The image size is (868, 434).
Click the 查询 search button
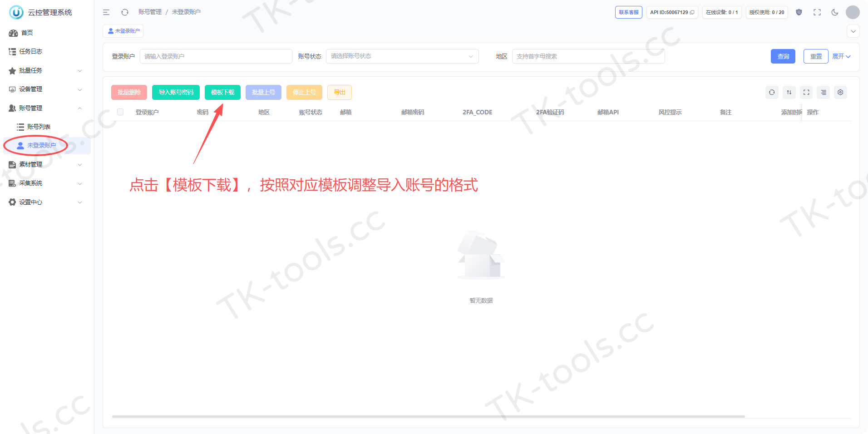(783, 56)
